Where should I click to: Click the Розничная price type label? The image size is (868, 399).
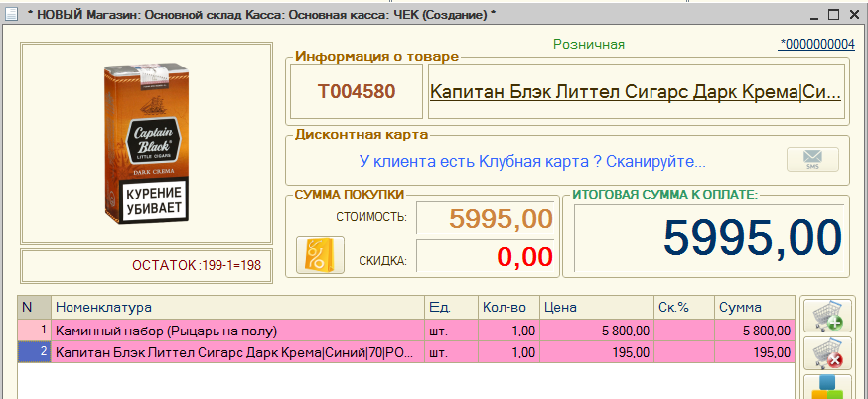[x=589, y=45]
